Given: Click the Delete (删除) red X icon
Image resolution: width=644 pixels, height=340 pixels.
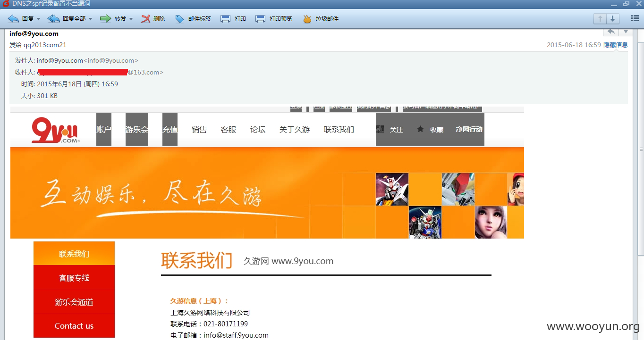Looking at the screenshot, I should pyautogui.click(x=146, y=19).
